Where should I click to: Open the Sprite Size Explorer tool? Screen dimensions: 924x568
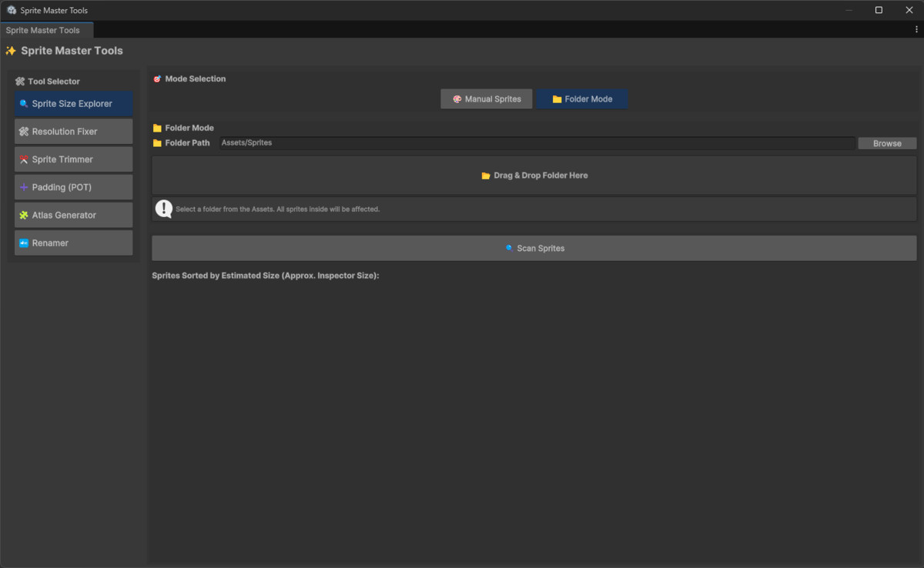tap(73, 104)
